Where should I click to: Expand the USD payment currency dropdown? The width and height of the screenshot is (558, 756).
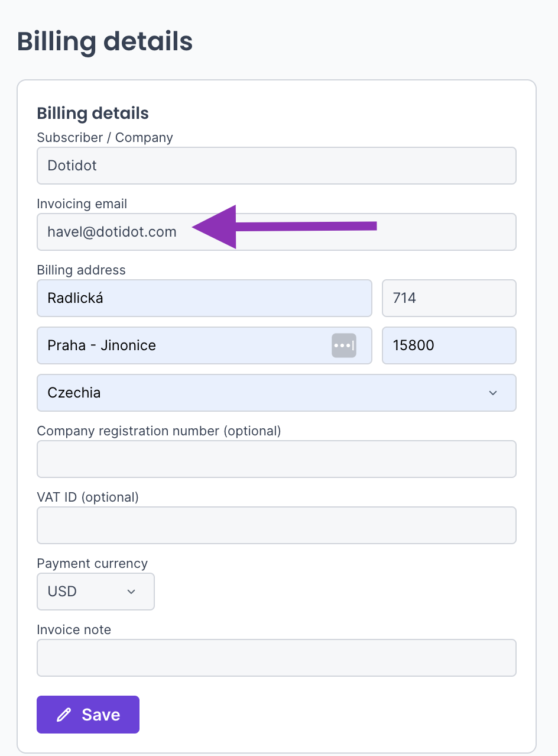point(96,592)
